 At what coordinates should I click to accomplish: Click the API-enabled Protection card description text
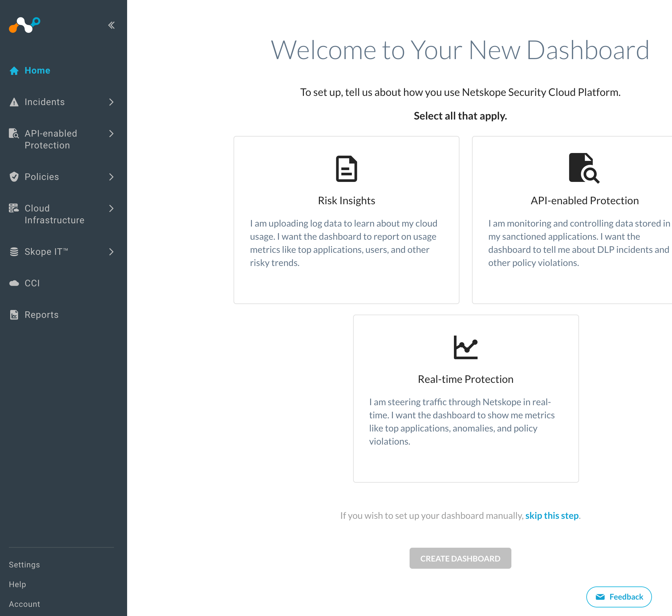pyautogui.click(x=579, y=243)
